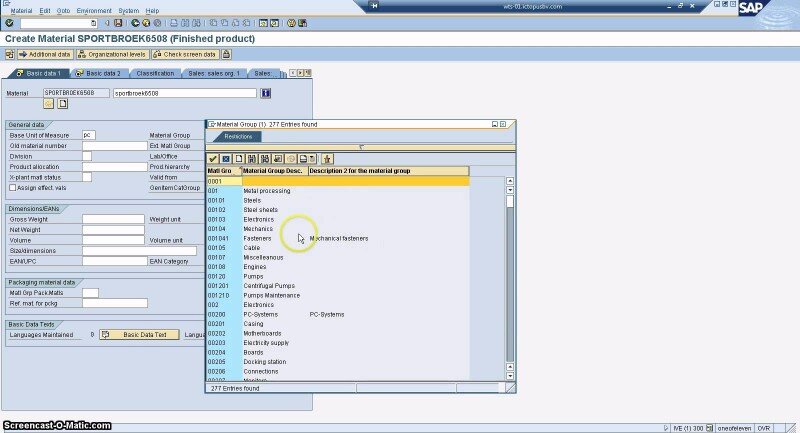This screenshot has height=433, width=800.
Task: Enable the Assign effect. vals checkbox
Action: click(12, 187)
